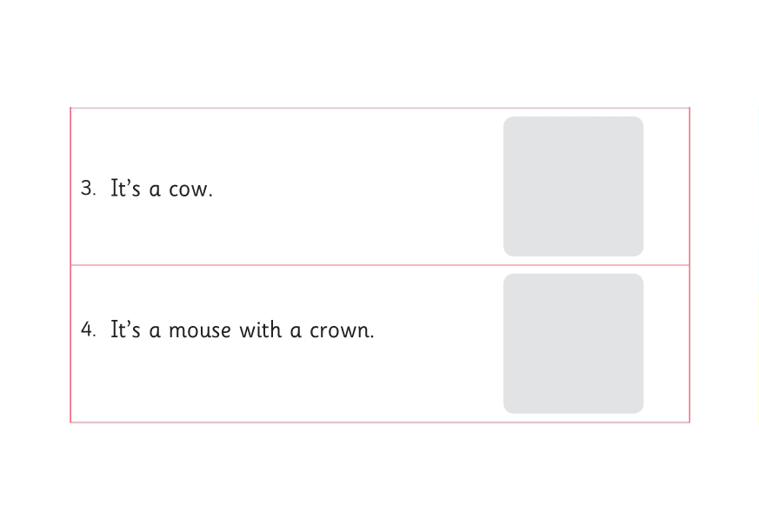The image size is (759, 532).
Task: Click "It's" in the mouse sentence
Action: pos(125,330)
